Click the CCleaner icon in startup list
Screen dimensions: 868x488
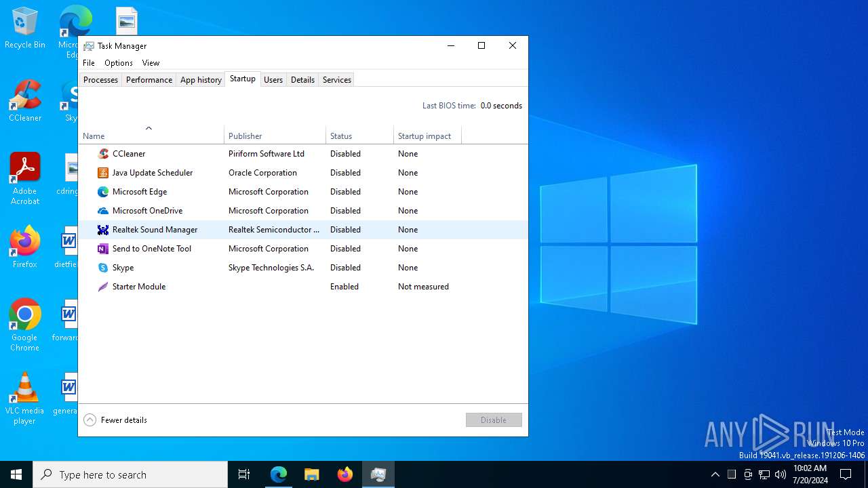pos(103,154)
